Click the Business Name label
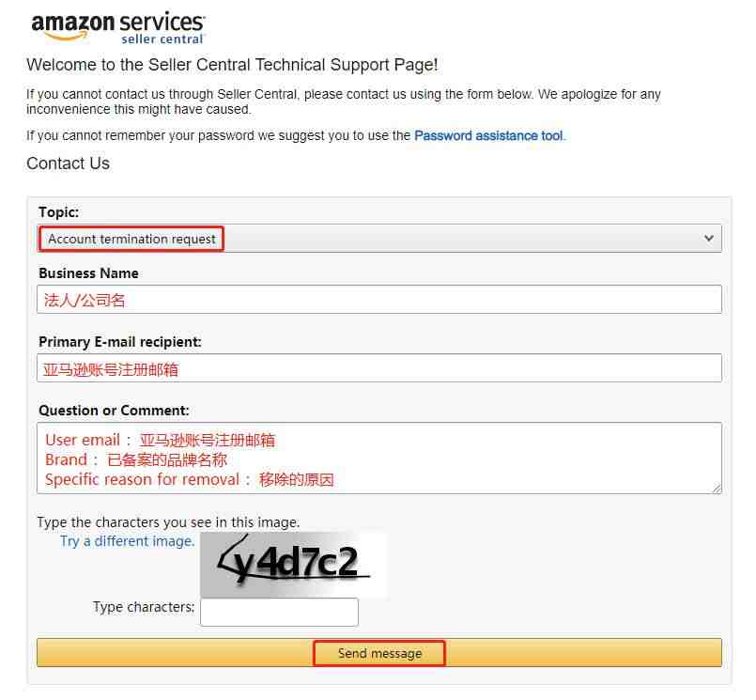756x700 pixels. [88, 273]
